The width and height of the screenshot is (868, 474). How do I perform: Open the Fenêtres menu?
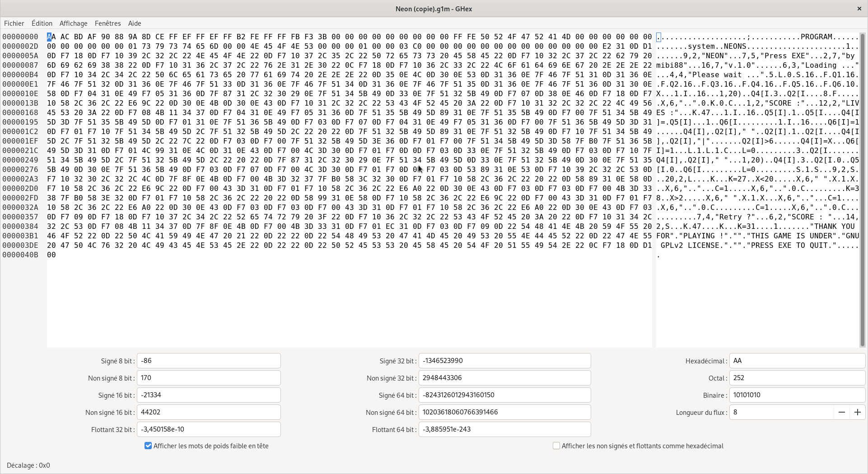point(107,23)
